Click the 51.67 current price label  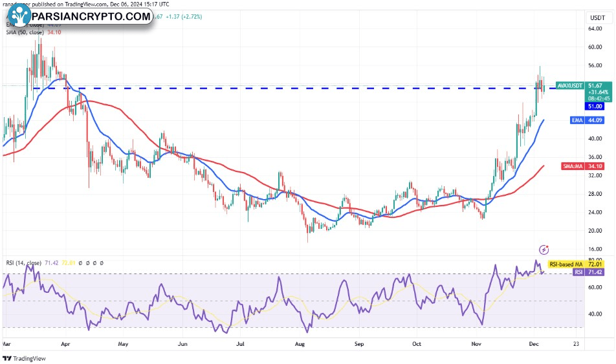[x=595, y=85]
